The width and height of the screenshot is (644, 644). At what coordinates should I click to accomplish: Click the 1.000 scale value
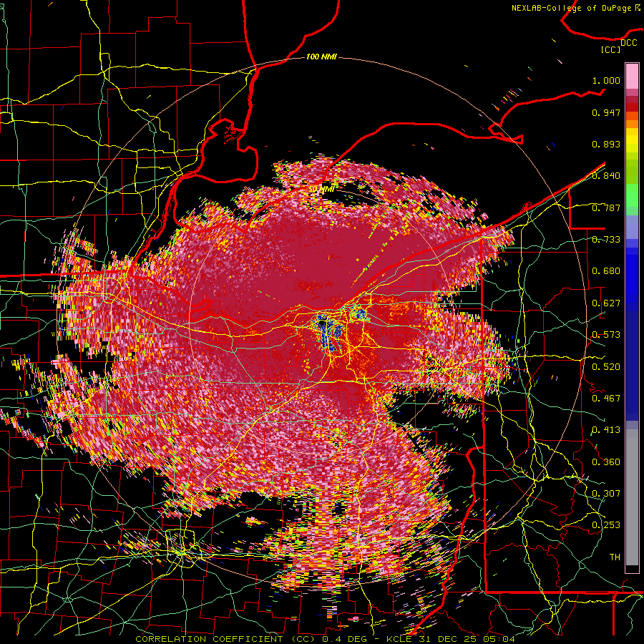click(x=606, y=80)
